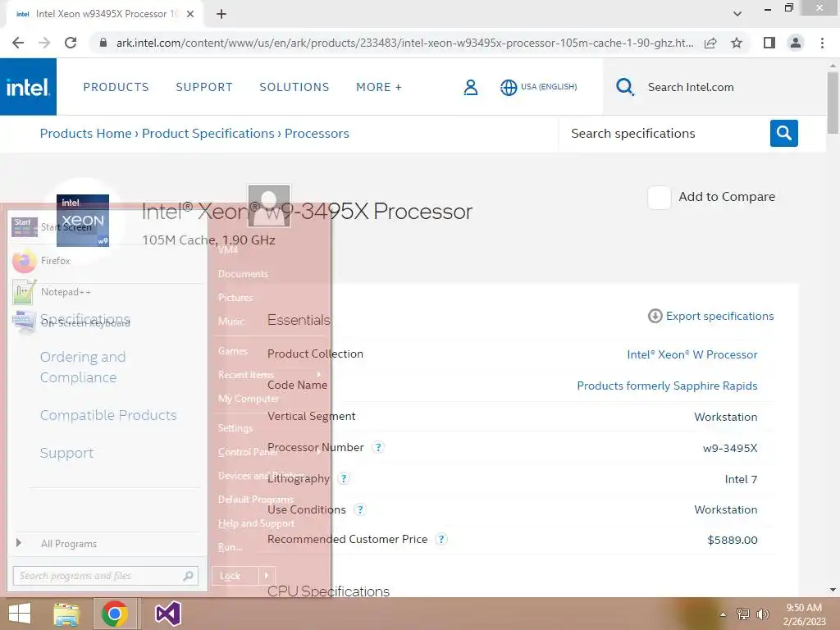This screenshot has height=630, width=840.
Task: Click the Lock button in the Start menu
Action: click(x=235, y=576)
